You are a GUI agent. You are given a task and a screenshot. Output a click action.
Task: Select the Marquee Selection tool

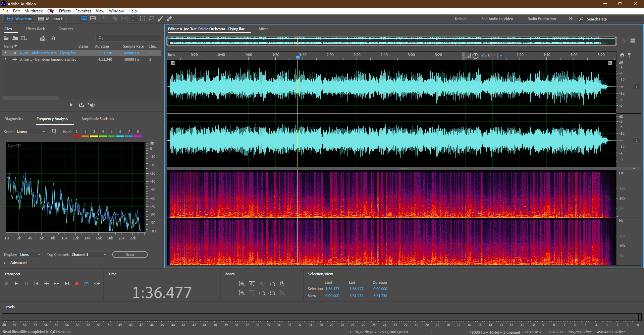pyautogui.click(x=143, y=19)
